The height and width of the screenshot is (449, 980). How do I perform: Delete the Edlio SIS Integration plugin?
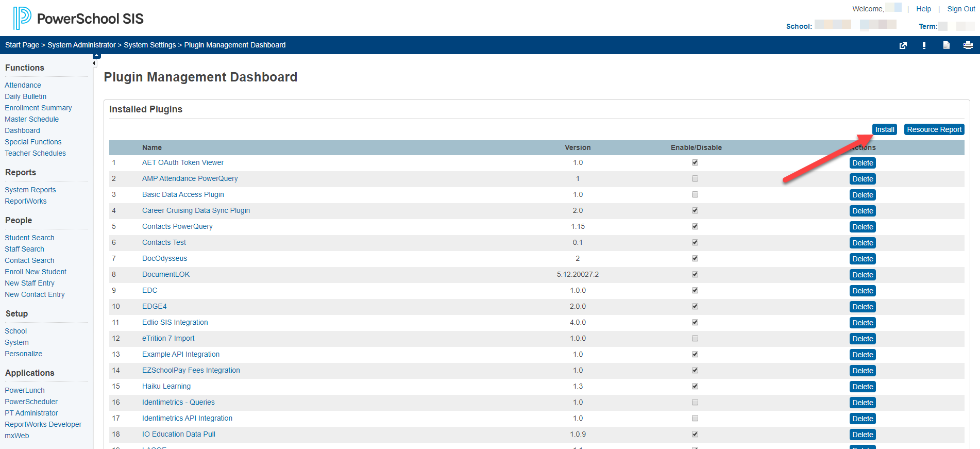coord(863,323)
